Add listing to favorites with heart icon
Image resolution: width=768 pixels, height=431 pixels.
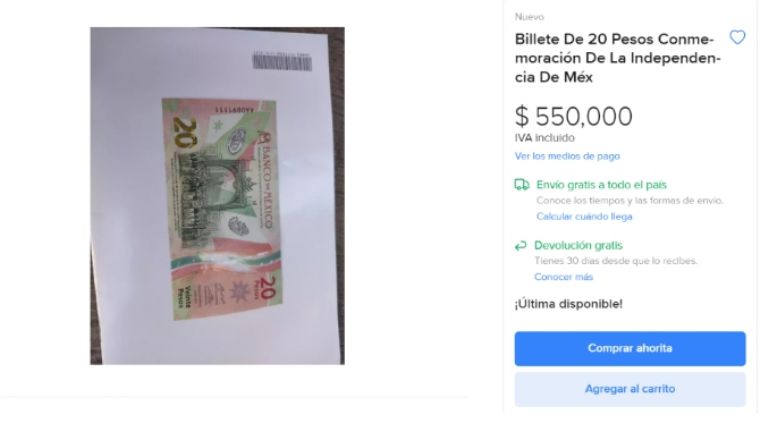(737, 37)
